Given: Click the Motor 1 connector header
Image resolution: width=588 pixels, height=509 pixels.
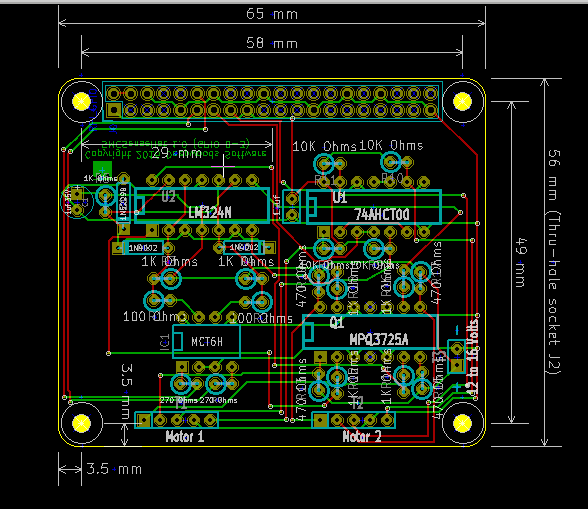Looking at the screenshot, I should pyautogui.click(x=176, y=420).
